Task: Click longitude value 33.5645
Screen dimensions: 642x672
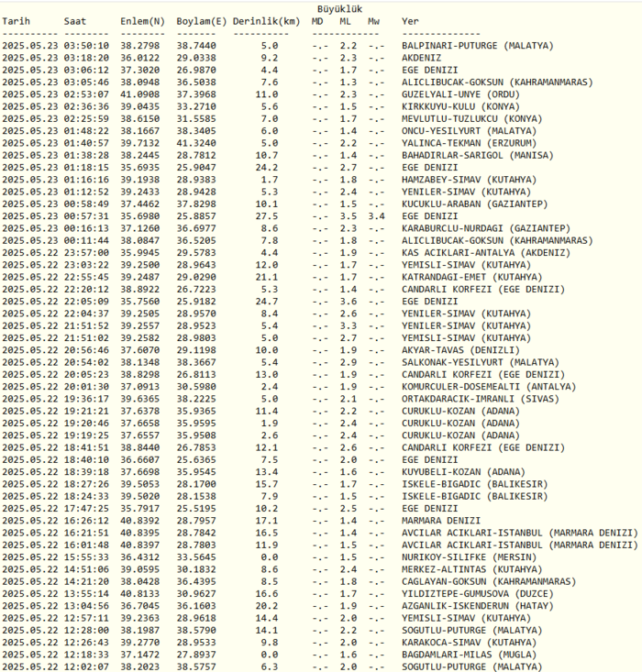Action: (196, 557)
